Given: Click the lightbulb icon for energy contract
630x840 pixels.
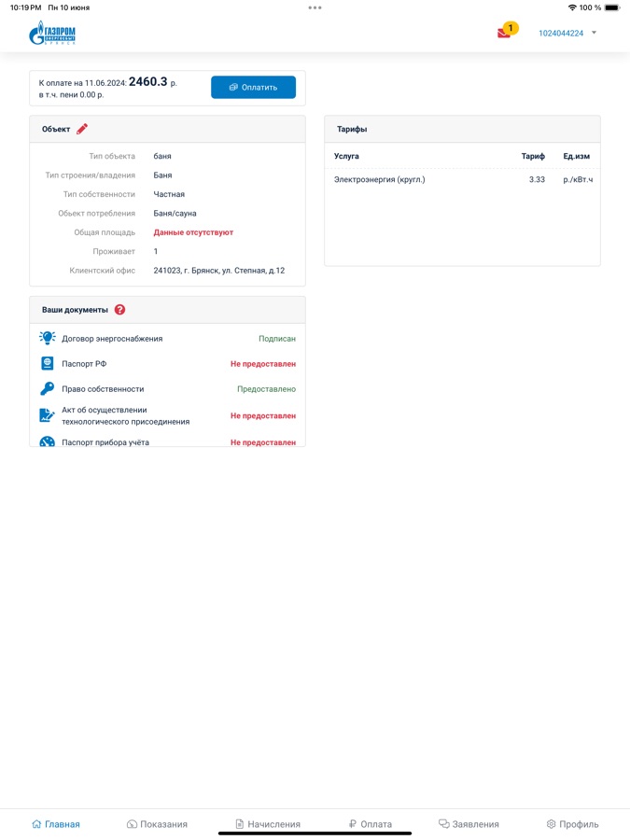Looking at the screenshot, I should point(48,339).
